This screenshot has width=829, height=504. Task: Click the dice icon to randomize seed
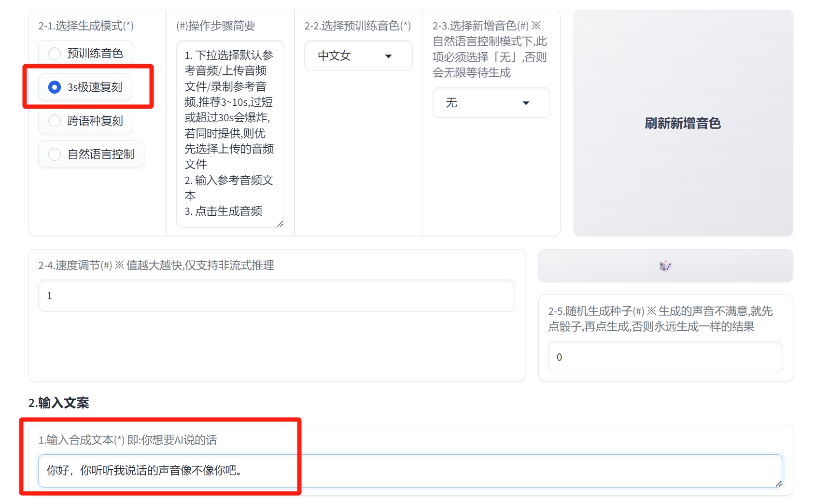click(x=665, y=266)
